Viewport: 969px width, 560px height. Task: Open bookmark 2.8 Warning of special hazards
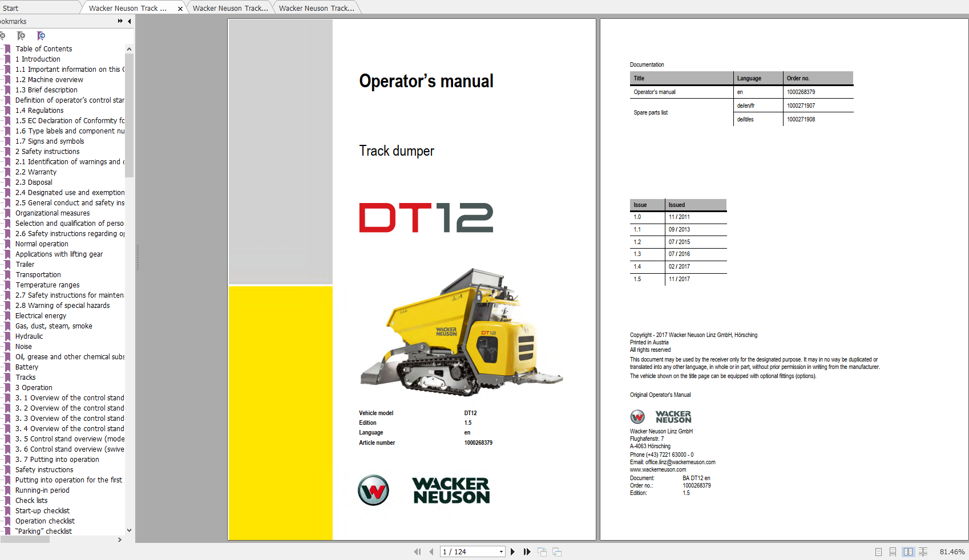pos(63,306)
